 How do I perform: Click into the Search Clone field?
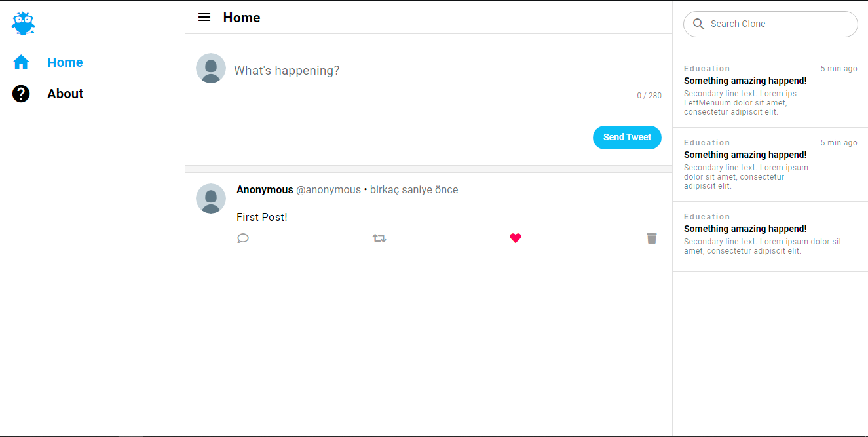pyautogui.click(x=780, y=24)
